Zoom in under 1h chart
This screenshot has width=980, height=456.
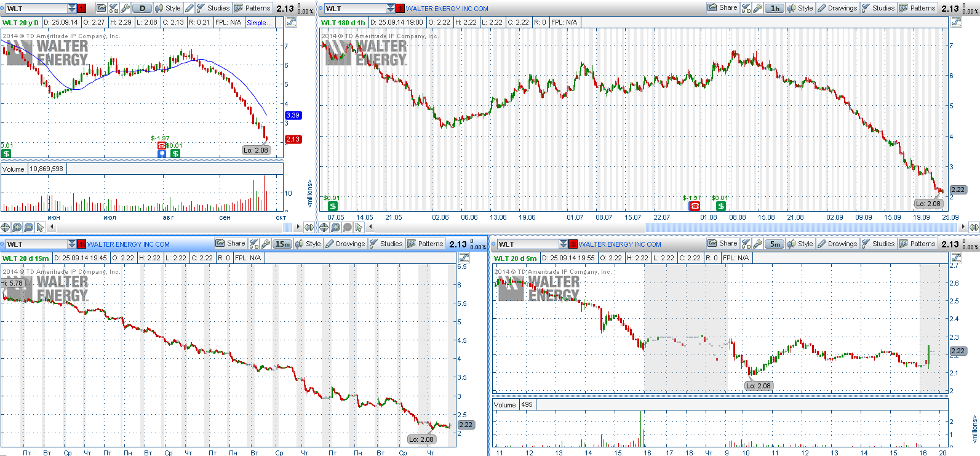coord(335,227)
